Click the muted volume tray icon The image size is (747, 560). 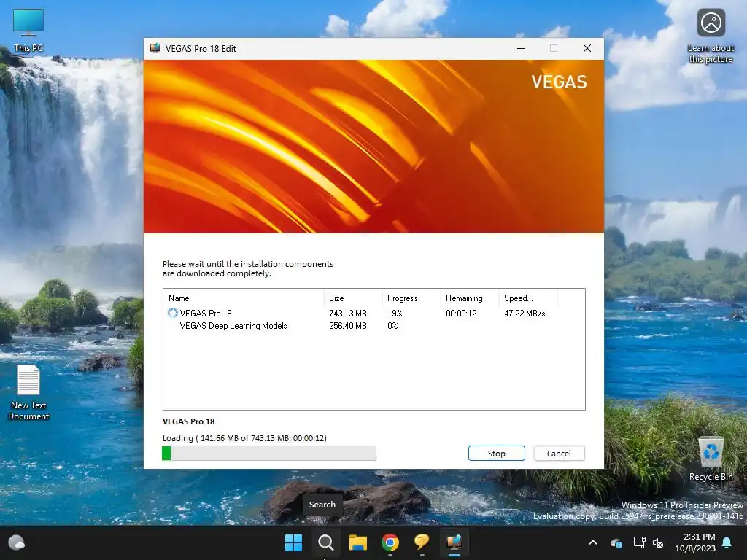[658, 542]
